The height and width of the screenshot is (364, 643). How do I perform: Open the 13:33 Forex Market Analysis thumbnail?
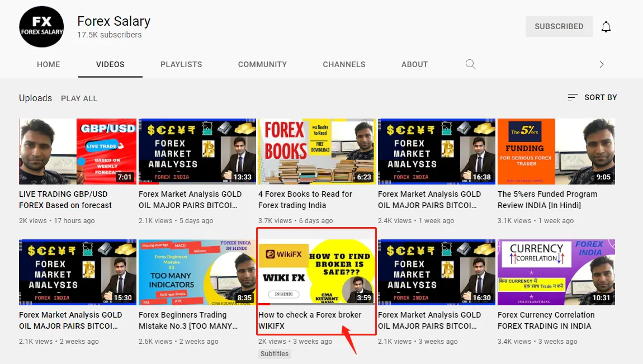pyautogui.click(x=197, y=152)
